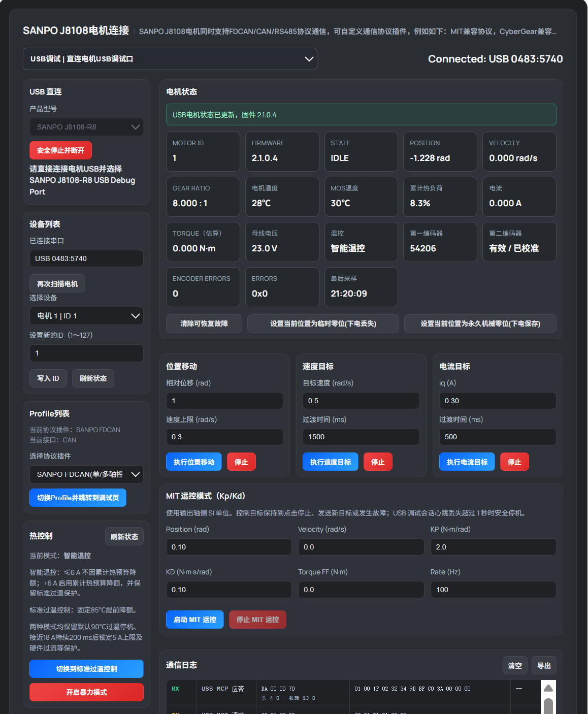Stop the current target with 停止

point(514,462)
